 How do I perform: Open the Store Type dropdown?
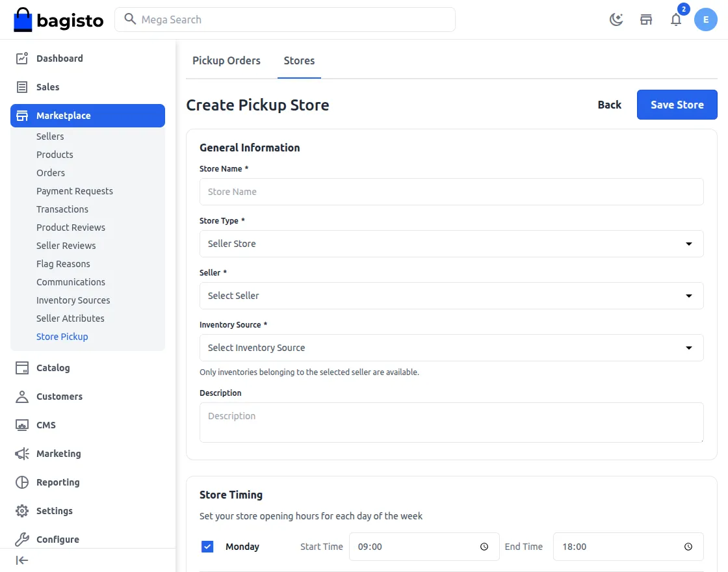pos(451,244)
